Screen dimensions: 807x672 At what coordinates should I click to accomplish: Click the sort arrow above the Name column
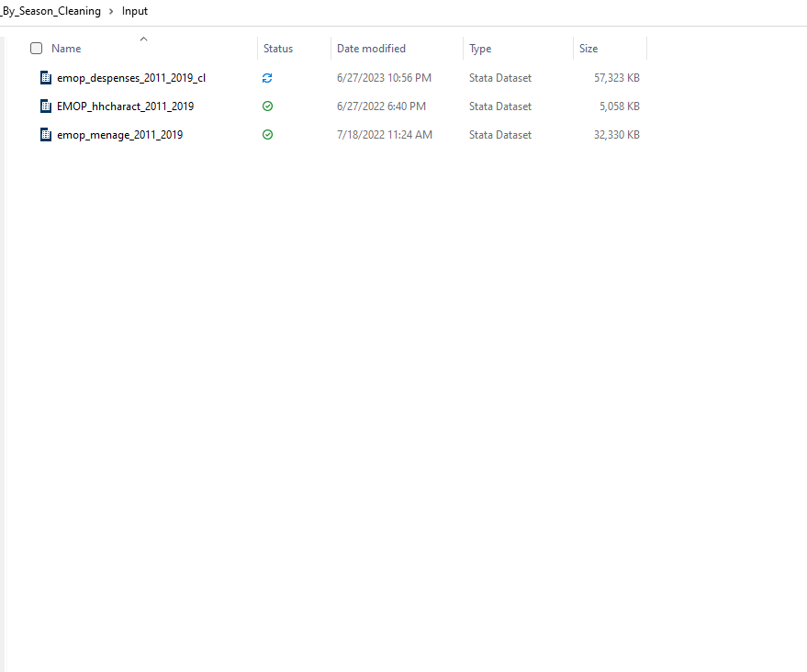click(x=143, y=39)
